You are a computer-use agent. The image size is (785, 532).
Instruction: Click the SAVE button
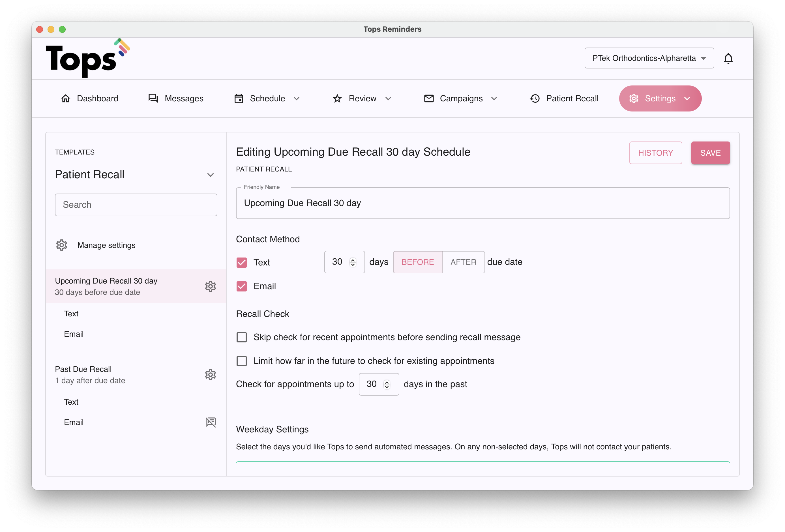point(710,153)
